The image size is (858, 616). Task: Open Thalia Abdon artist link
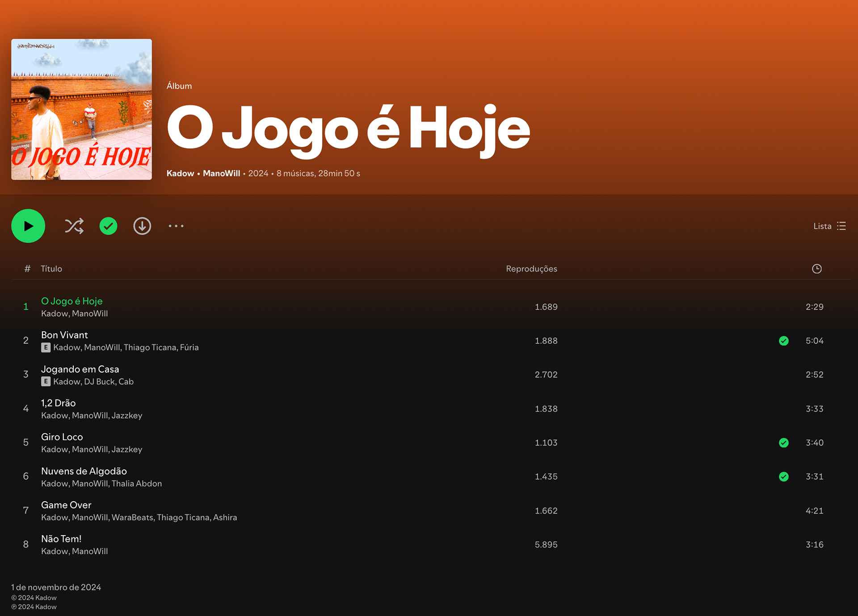[137, 484]
